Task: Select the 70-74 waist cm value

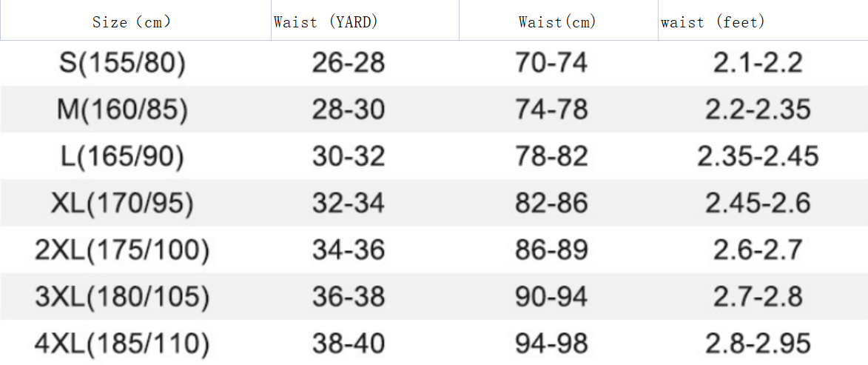Action: point(551,63)
